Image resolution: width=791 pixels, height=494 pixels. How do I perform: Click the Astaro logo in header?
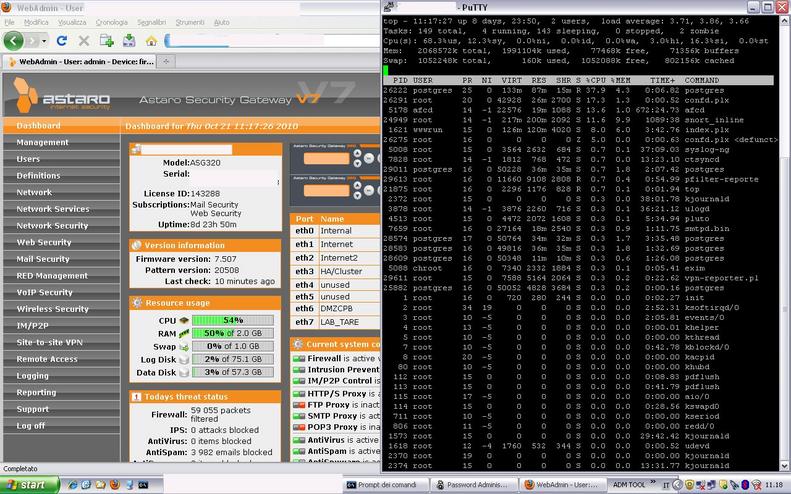(x=62, y=95)
